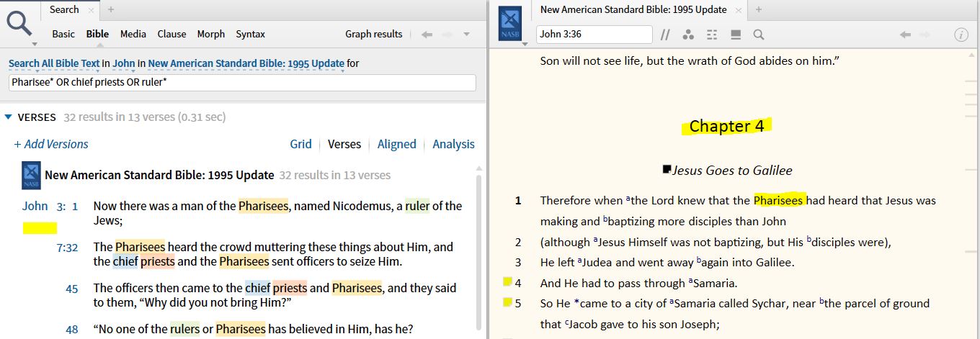Click the parallel resources icon

coord(665,35)
